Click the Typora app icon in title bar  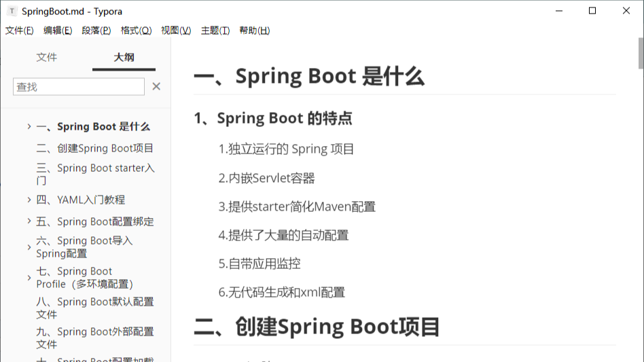click(x=12, y=11)
